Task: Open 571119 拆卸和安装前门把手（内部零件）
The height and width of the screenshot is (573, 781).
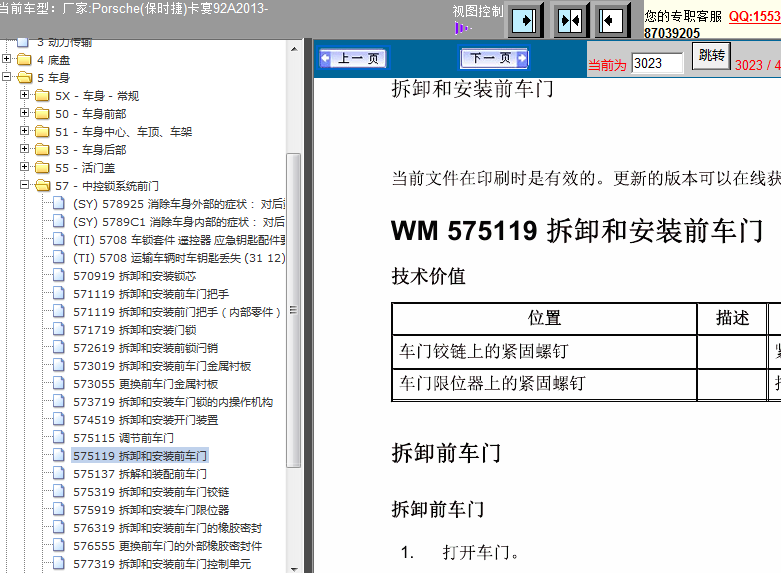Action: [x=177, y=312]
